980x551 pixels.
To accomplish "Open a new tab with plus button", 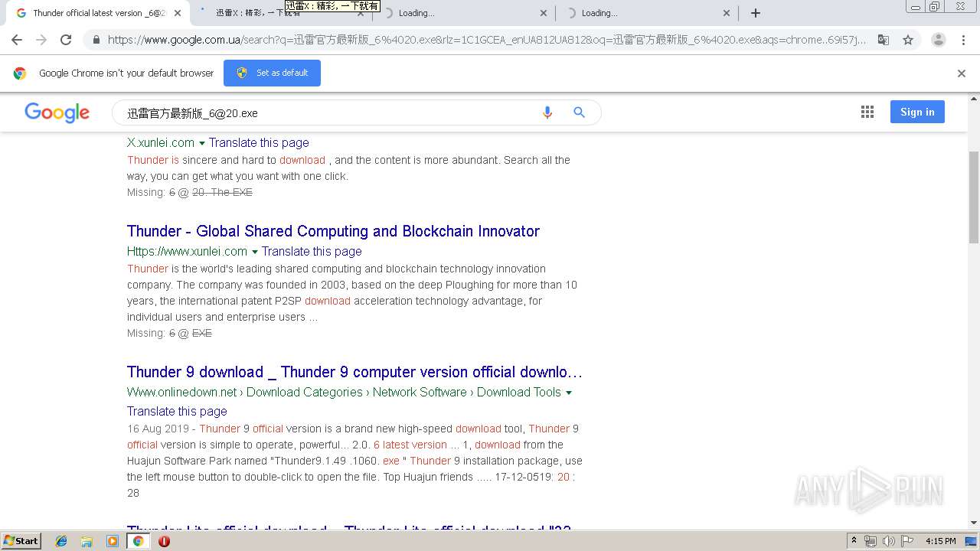I will [x=756, y=13].
